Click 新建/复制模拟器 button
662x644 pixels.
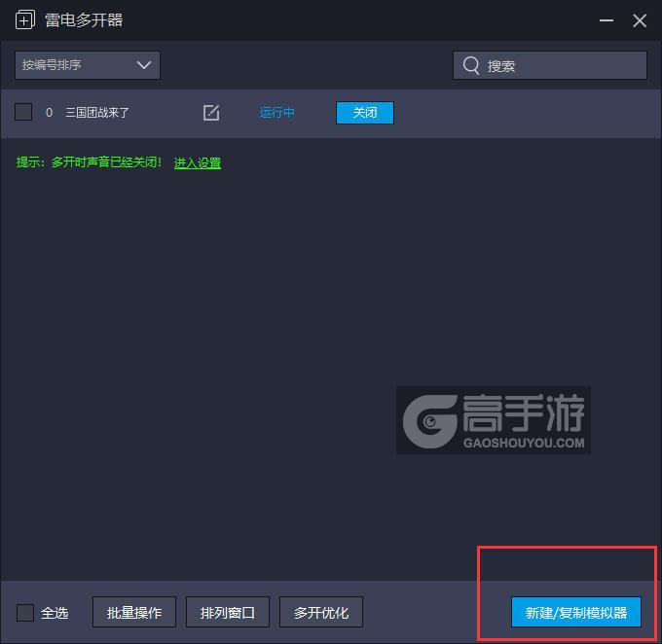(576, 612)
